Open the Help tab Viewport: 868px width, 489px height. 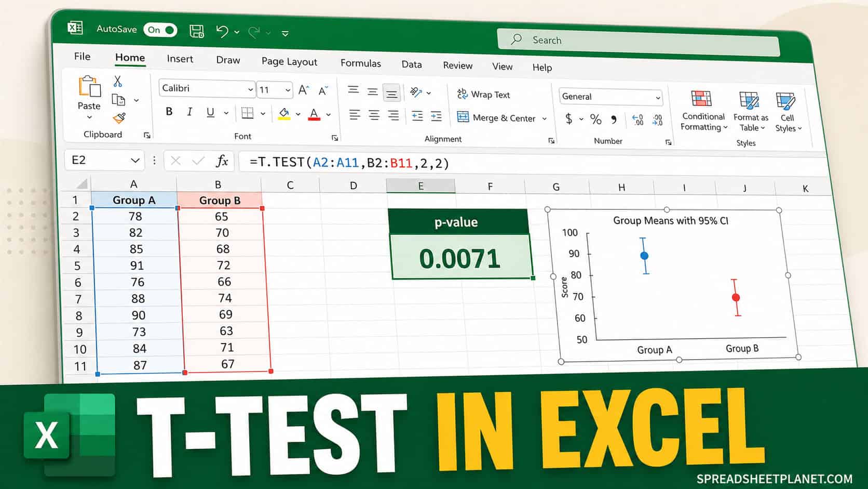point(542,68)
